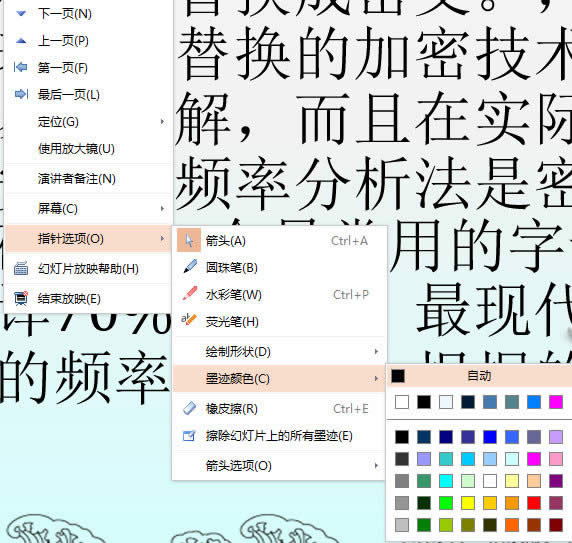
Task: Expand the 定位(G) submenu
Action: [88, 122]
